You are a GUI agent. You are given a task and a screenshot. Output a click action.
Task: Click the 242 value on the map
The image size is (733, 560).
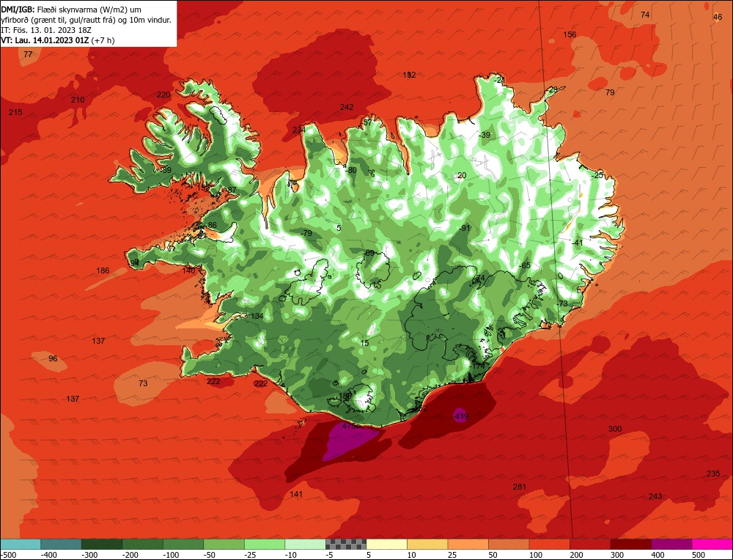(347, 107)
